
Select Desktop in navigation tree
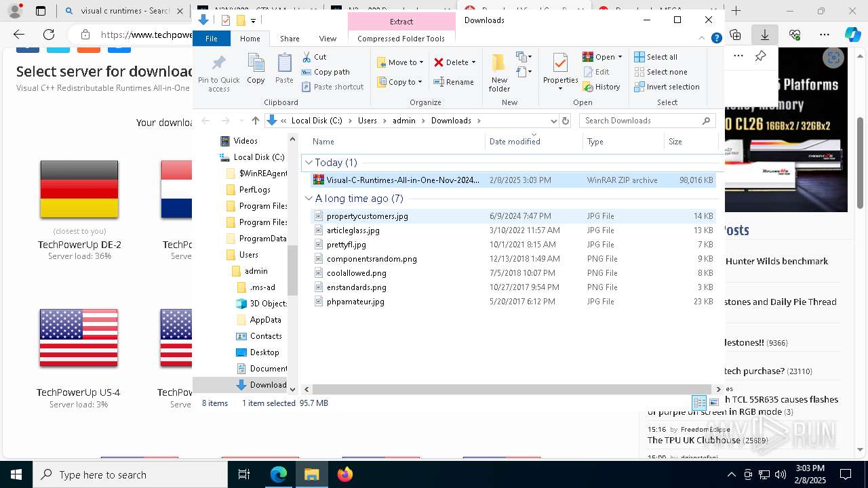pos(264,352)
